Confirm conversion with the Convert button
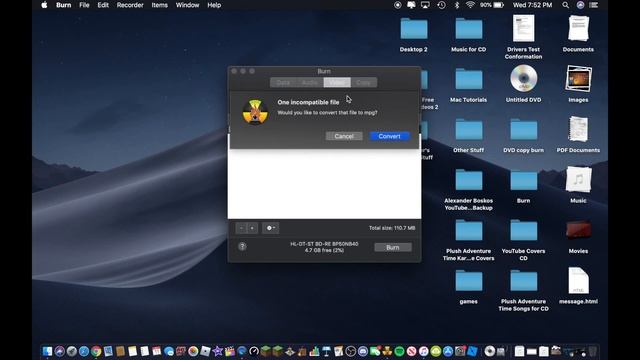Image resolution: width=640 pixels, height=360 pixels. pos(389,136)
